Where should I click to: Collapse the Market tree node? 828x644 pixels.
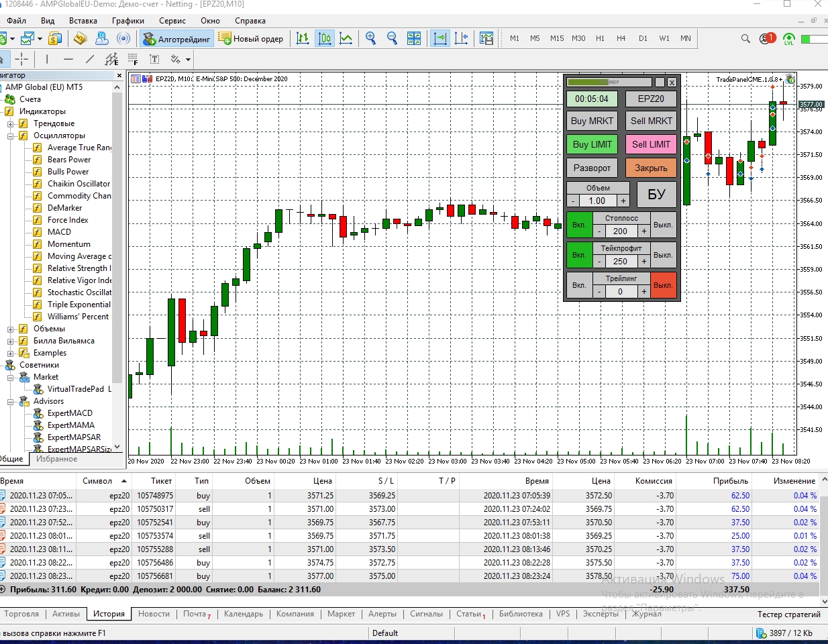pos(11,377)
